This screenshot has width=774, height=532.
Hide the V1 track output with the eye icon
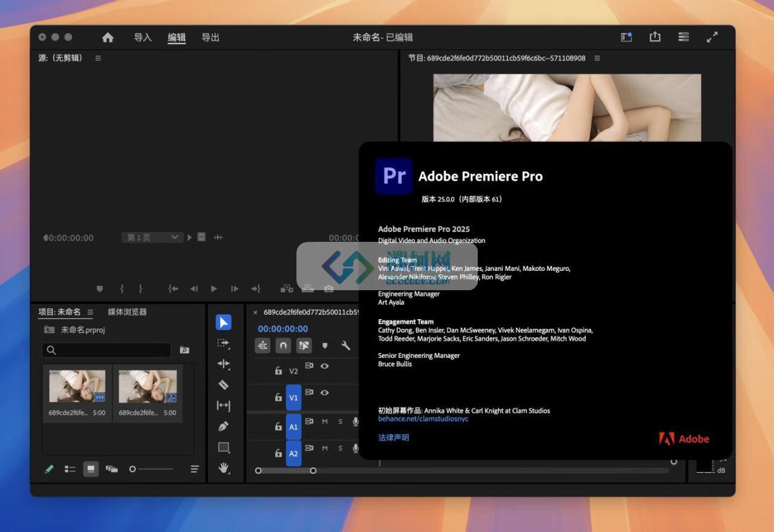(x=325, y=392)
